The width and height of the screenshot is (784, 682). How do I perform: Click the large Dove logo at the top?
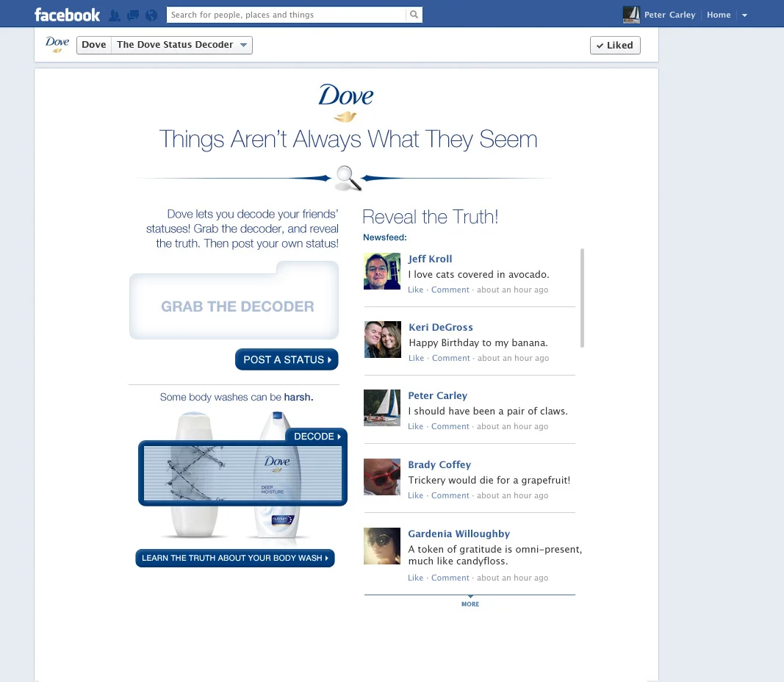[345, 102]
